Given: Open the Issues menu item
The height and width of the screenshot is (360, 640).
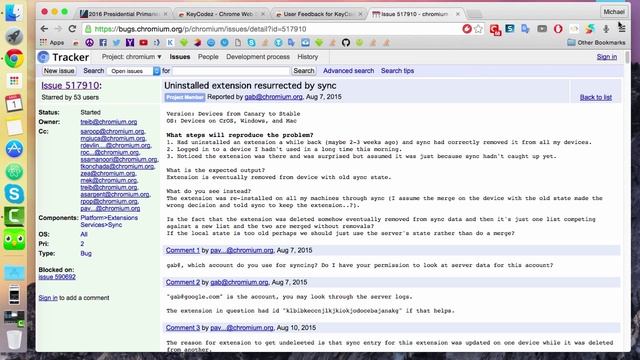Looking at the screenshot, I should 180,57.
